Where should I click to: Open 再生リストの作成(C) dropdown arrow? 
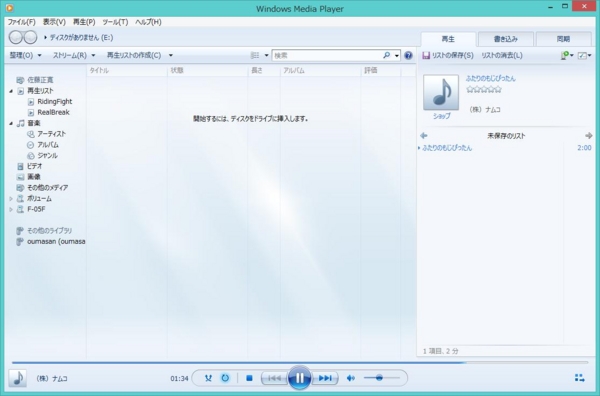[x=171, y=55]
